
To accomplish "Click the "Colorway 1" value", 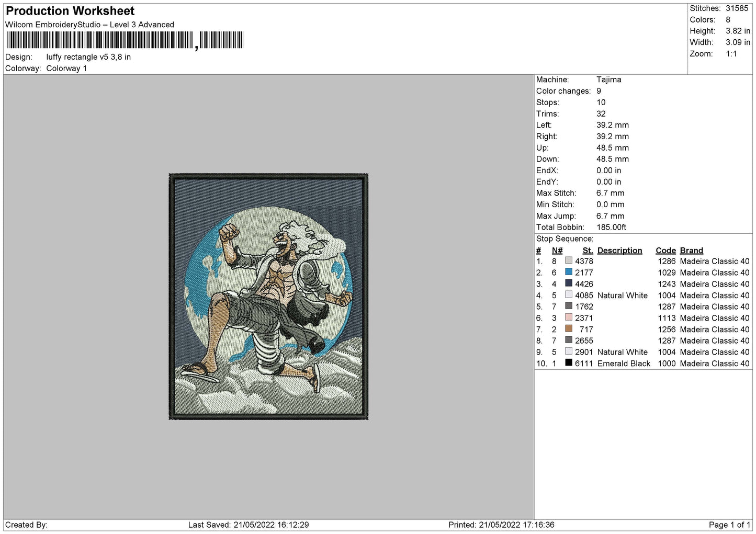I will (x=66, y=69).
